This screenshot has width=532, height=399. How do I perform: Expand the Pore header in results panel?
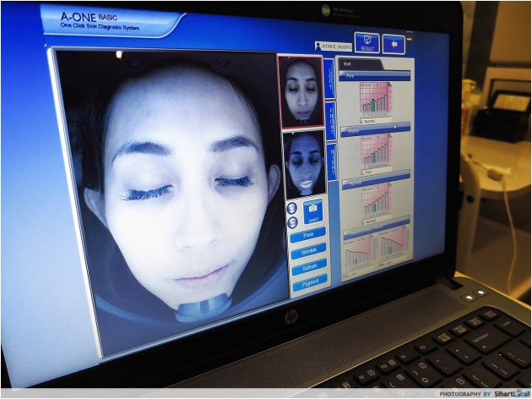(x=374, y=75)
